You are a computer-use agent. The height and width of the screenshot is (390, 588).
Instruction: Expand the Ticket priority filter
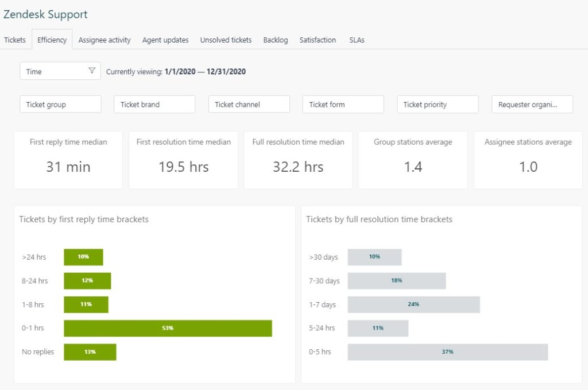(x=438, y=105)
